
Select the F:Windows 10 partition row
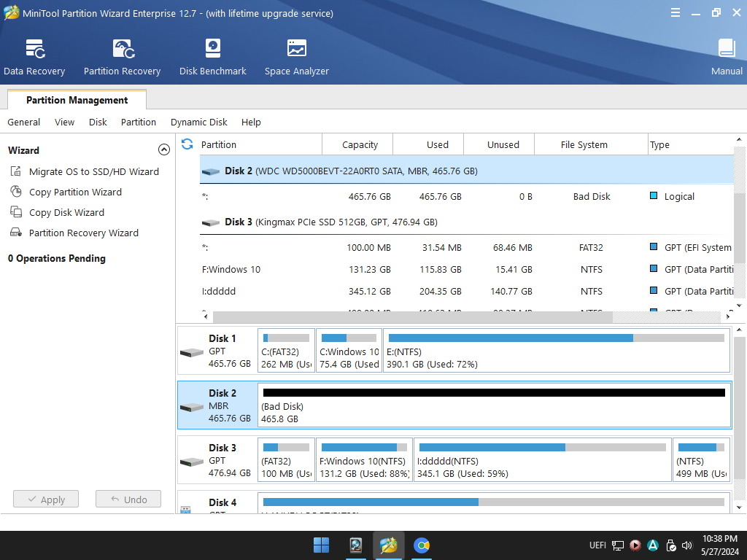(466, 270)
